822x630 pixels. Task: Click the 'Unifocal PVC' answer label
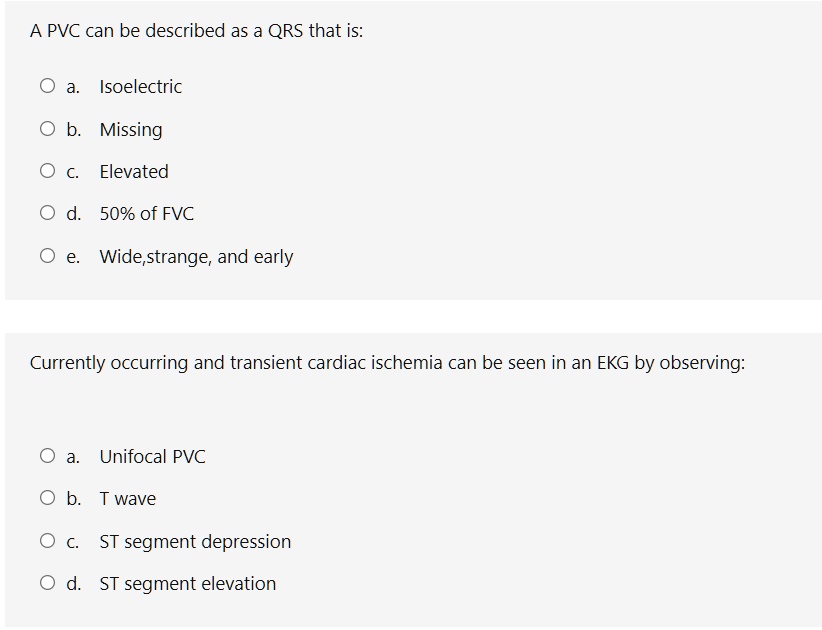tap(152, 457)
